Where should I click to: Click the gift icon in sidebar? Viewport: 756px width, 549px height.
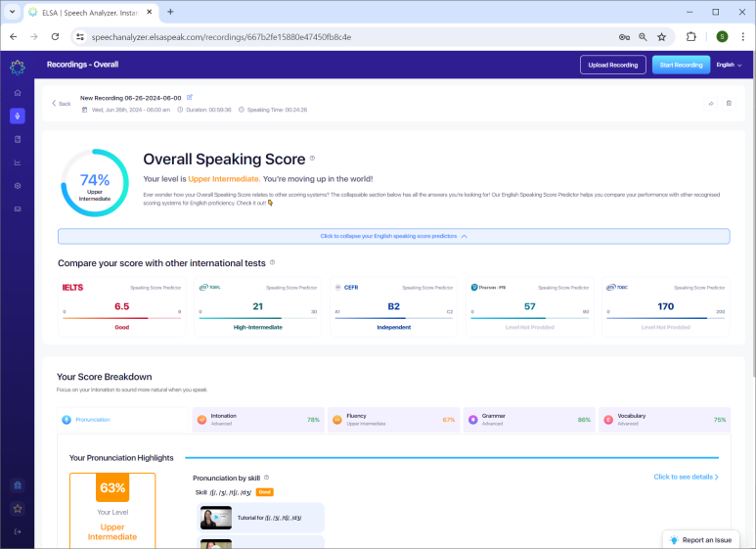click(18, 485)
